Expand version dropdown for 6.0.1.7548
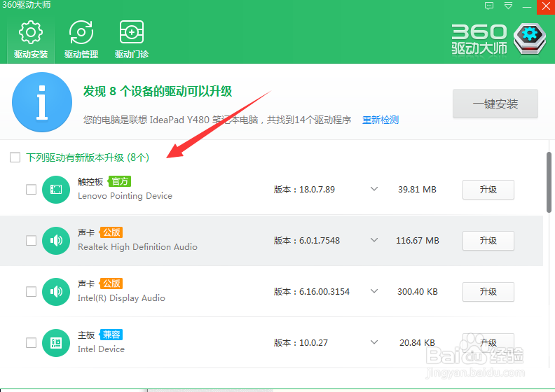Image resolution: width=555 pixels, height=392 pixels. click(374, 240)
